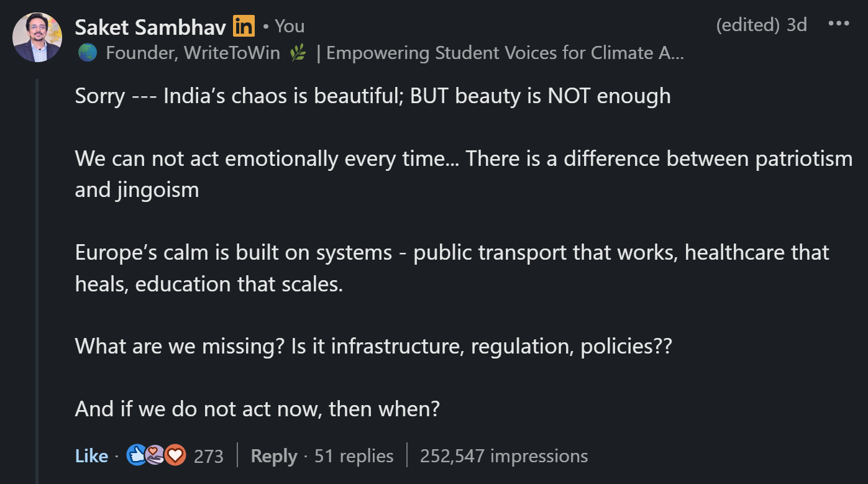The image size is (868, 484).
Task: Open the Saket Sambhav profile name link
Action: click(150, 26)
